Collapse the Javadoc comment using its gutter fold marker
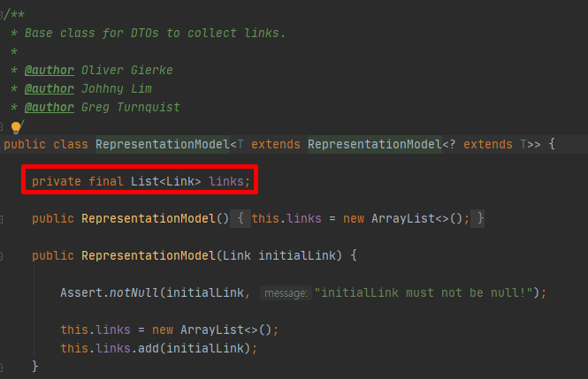588x379 pixels. (x=1, y=15)
